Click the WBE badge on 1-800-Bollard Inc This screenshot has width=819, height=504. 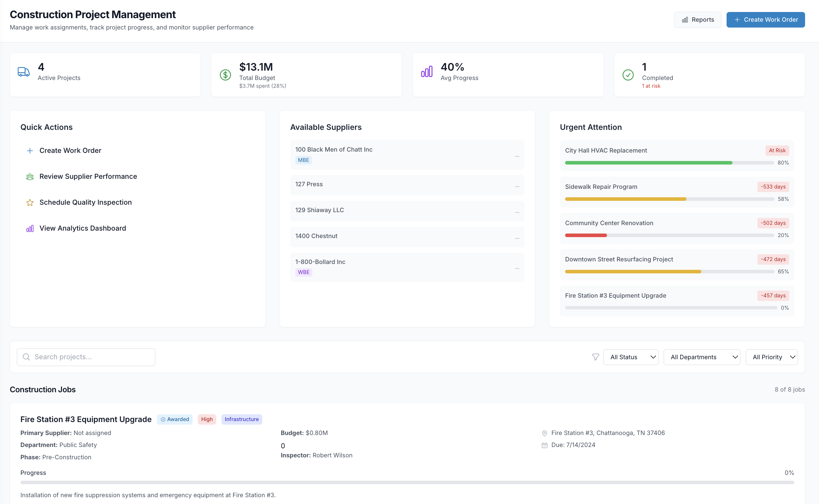303,272
